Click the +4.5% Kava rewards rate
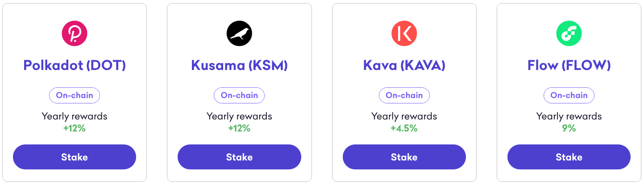644x185 pixels. pos(404,128)
